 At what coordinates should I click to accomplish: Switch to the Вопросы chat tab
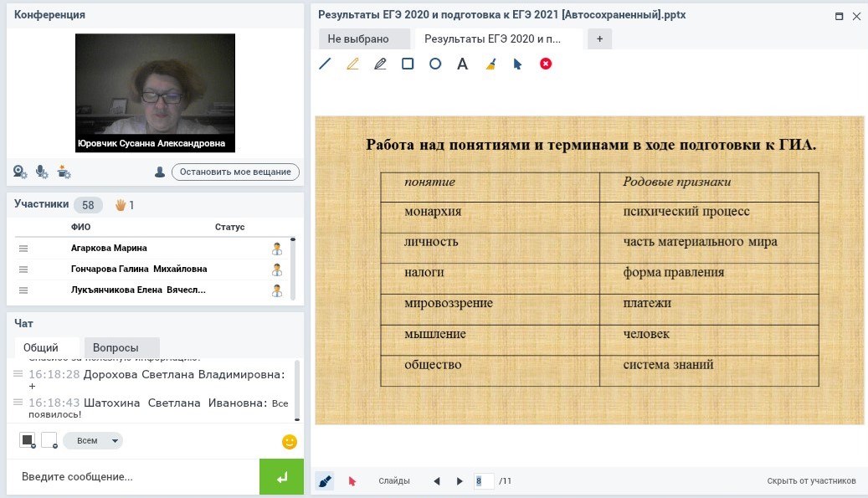point(121,347)
